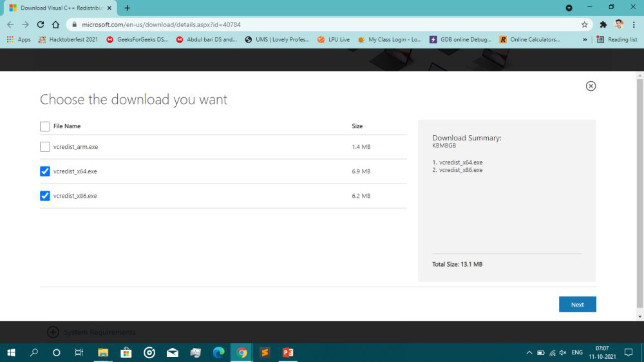This screenshot has width=644, height=362.
Task: Open Cortana circle icon
Action: click(57, 352)
